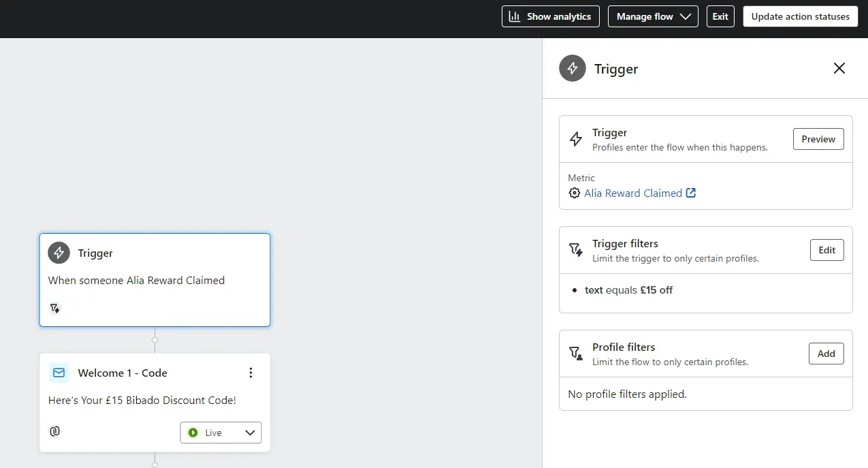
Task: Click the email envelope icon on Welcome 1 card
Action: coord(59,373)
